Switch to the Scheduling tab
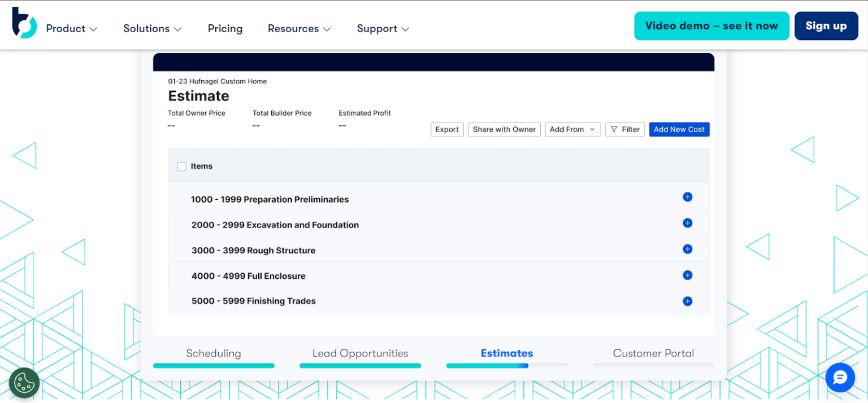 click(x=214, y=353)
